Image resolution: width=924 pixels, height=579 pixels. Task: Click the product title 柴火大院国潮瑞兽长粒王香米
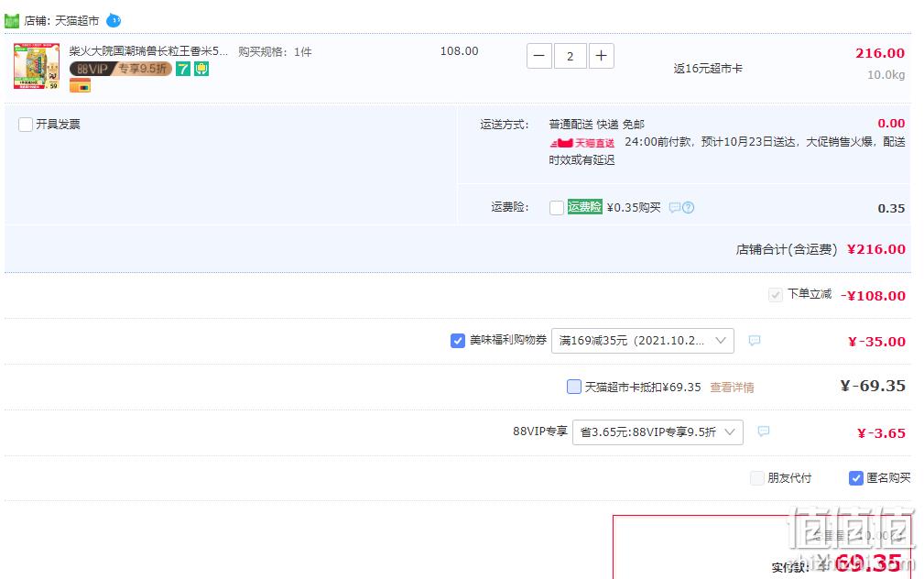click(x=148, y=51)
